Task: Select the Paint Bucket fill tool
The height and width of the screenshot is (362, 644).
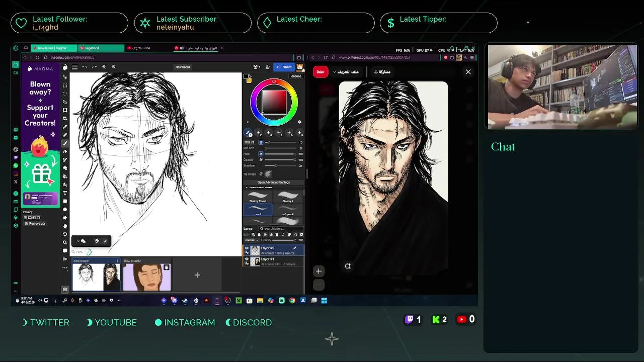Action: click(x=65, y=175)
